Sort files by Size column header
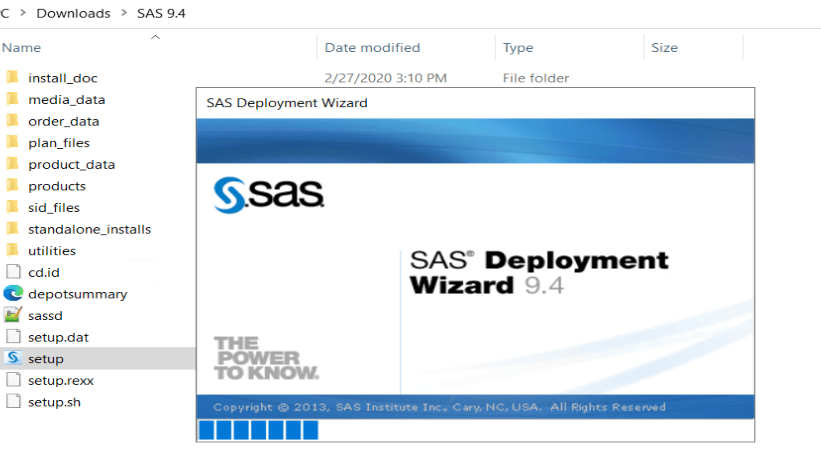821x463 pixels. coord(664,48)
